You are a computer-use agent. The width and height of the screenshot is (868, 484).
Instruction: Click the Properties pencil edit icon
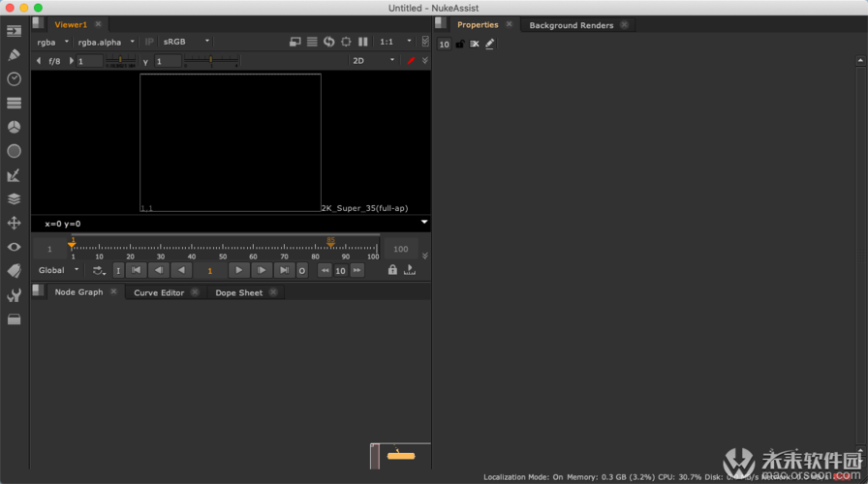(x=490, y=44)
